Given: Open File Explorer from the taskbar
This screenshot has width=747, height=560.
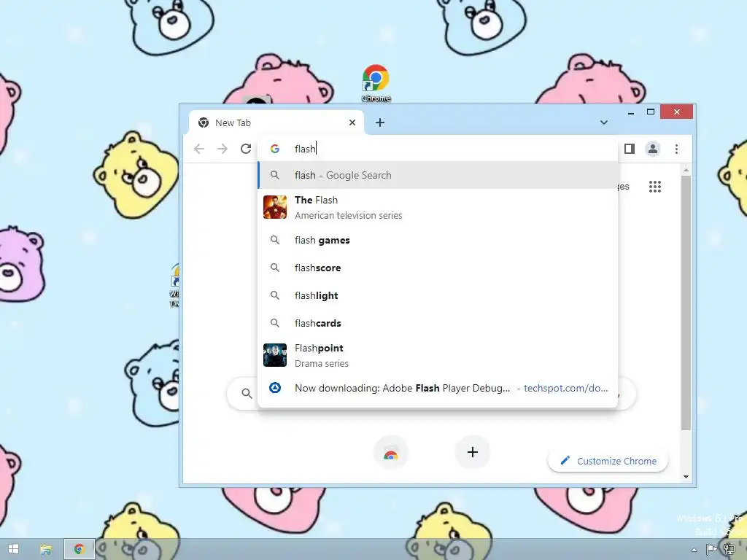Looking at the screenshot, I should [x=46, y=550].
